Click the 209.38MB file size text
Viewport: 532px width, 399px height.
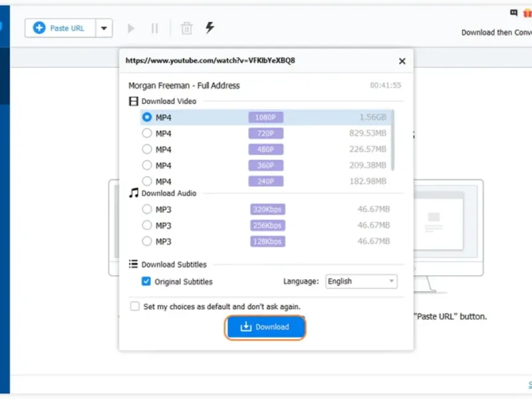(x=368, y=165)
